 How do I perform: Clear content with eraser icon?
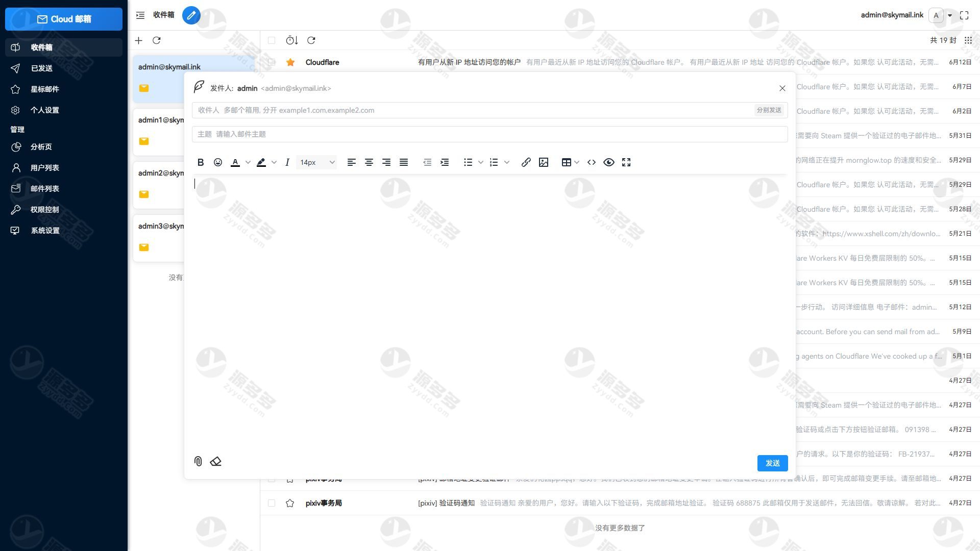coord(215,462)
